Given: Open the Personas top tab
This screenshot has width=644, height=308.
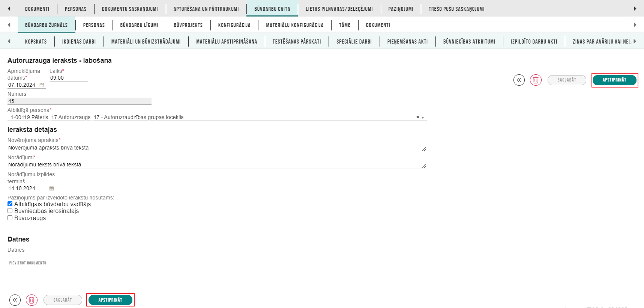Looking at the screenshot, I should click(x=75, y=9).
